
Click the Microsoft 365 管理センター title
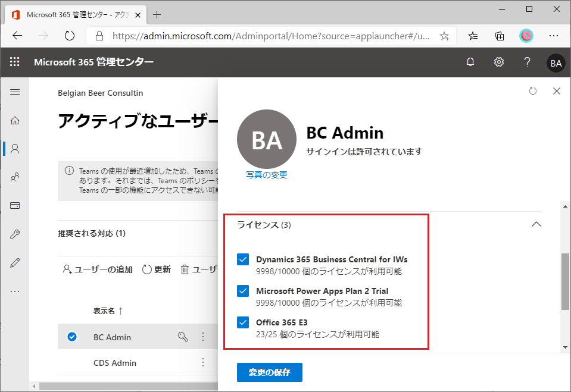(x=93, y=62)
